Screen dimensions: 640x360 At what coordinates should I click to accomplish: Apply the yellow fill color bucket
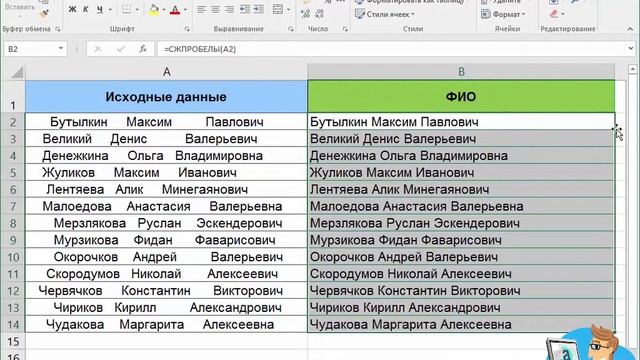click(154, 9)
